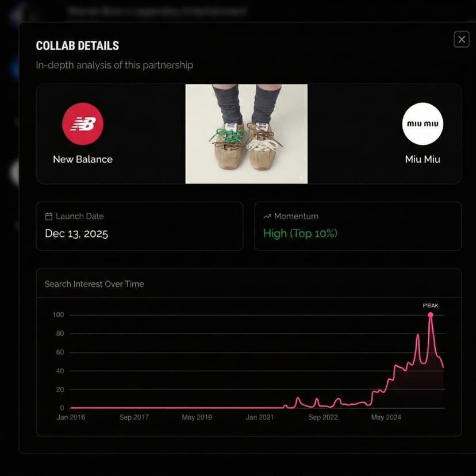Click the Sep 2022 x-axis label

323,417
